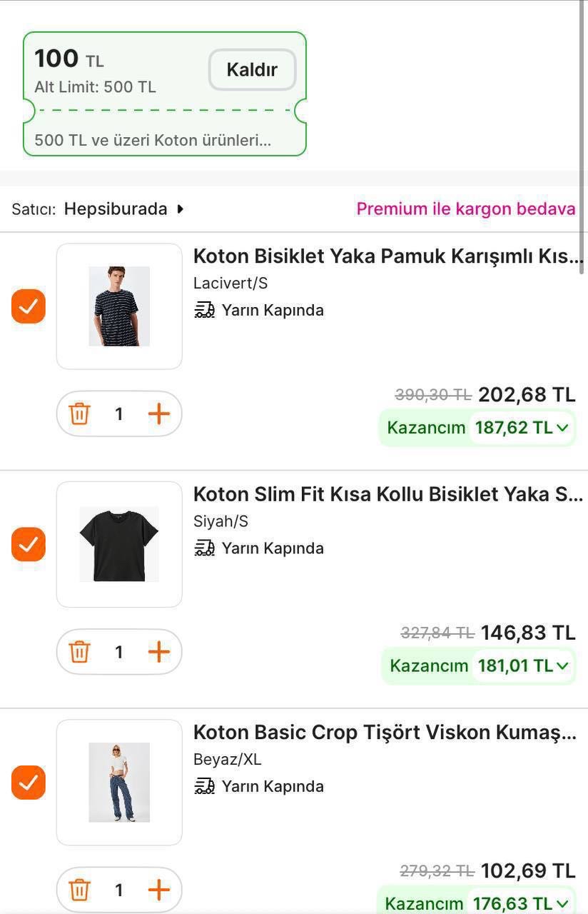Delete the navy striped Koton t-shirt

[x=79, y=414]
